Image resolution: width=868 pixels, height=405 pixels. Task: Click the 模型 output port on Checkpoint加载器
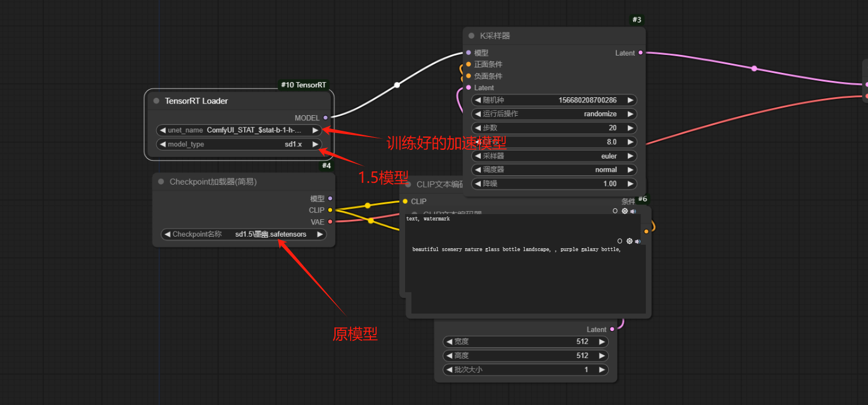[x=330, y=198]
